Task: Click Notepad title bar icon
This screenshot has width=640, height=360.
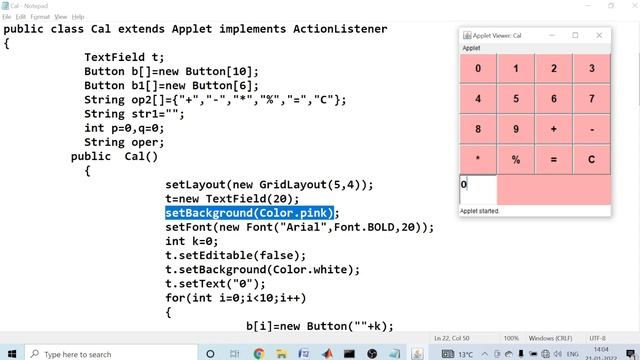Action: pos(5,6)
